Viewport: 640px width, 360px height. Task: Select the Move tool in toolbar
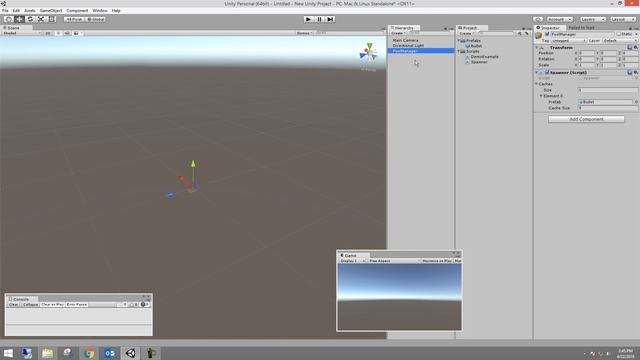[19, 19]
